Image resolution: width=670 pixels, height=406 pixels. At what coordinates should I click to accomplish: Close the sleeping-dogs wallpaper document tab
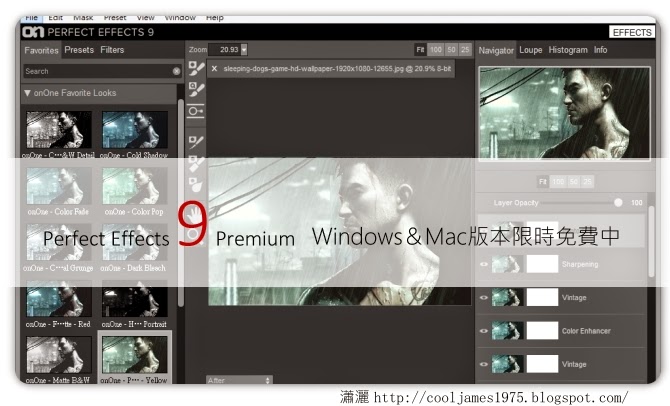(x=215, y=68)
